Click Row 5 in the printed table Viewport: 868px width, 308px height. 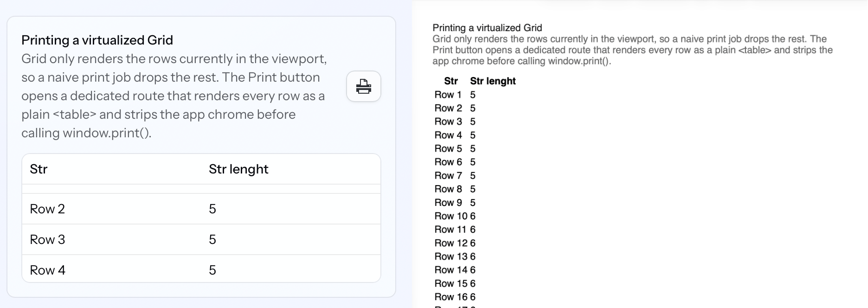tap(448, 148)
